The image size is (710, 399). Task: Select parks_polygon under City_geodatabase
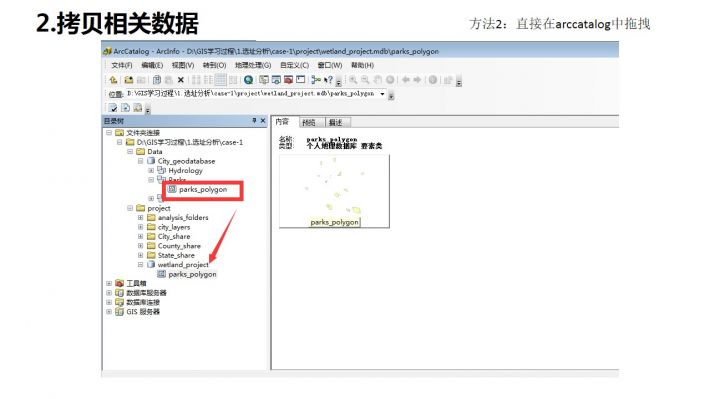point(203,189)
